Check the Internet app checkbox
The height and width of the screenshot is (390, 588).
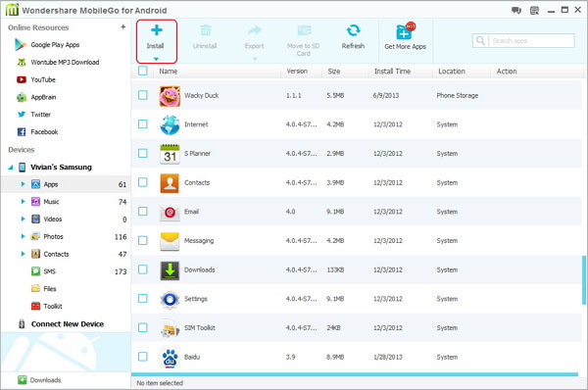pyautogui.click(x=142, y=124)
